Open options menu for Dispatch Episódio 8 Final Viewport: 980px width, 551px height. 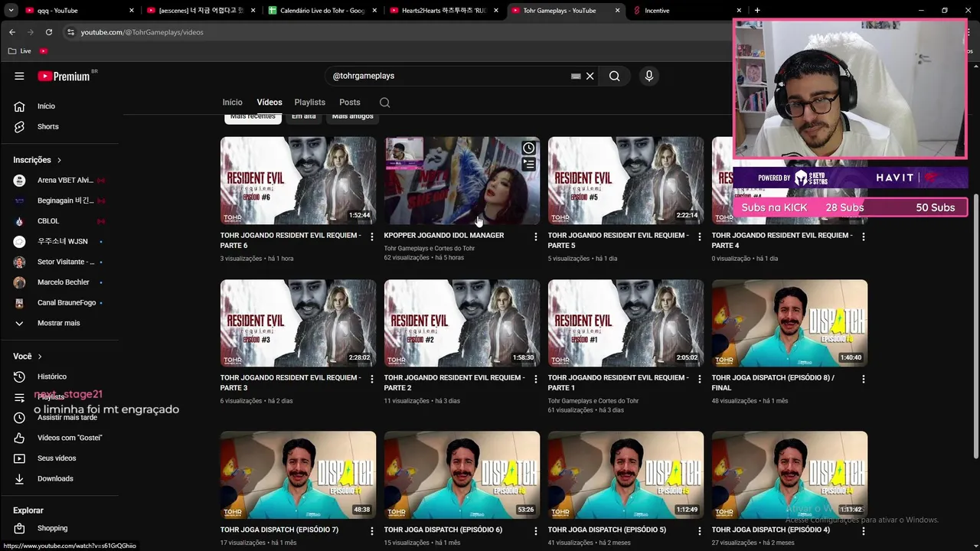864,380
